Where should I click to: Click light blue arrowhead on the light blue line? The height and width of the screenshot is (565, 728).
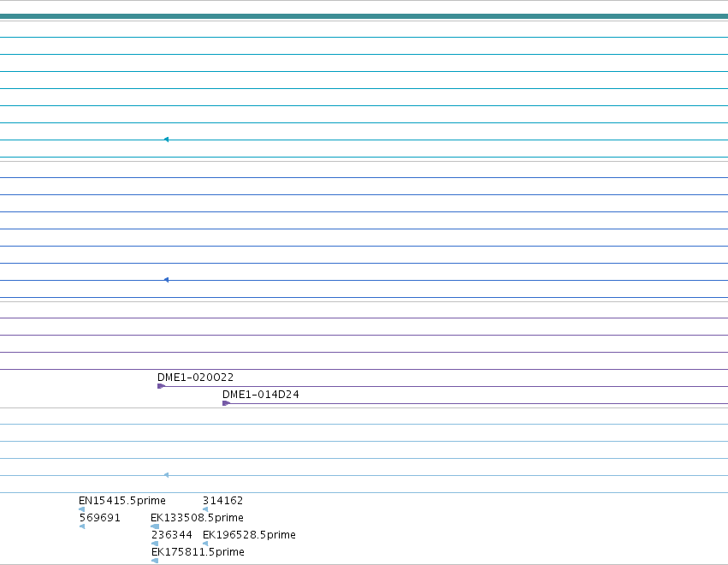coord(166,475)
